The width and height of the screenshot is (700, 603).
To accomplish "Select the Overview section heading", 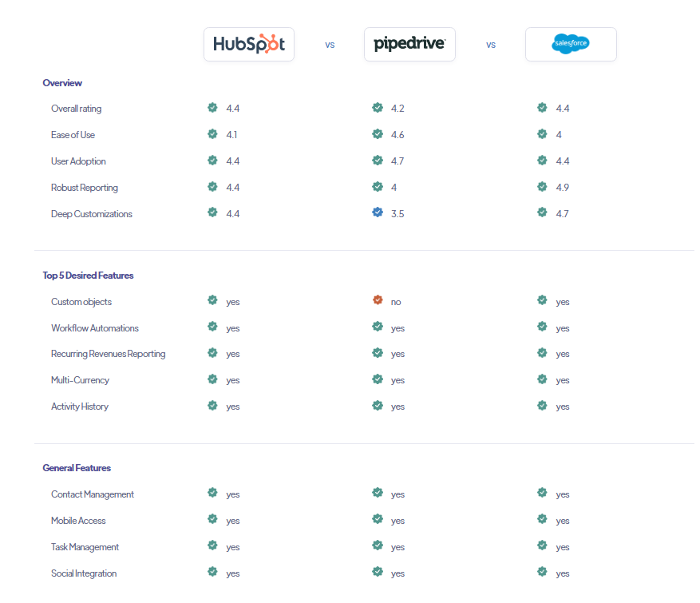I will [62, 83].
